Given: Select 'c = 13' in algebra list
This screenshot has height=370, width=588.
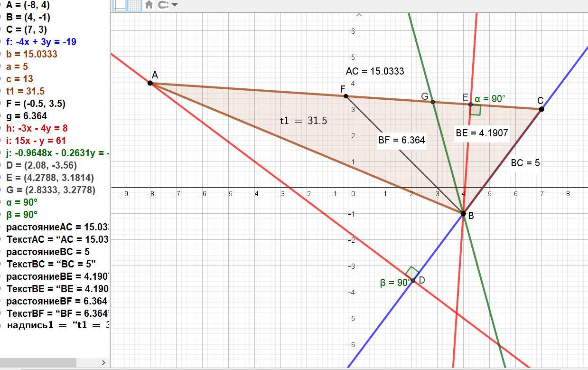Looking at the screenshot, I should [19, 79].
